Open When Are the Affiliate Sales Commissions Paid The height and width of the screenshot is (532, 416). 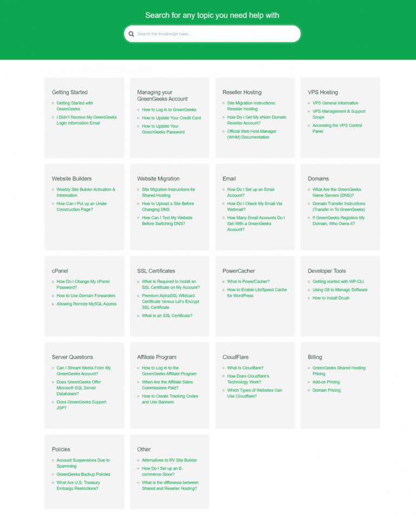click(x=167, y=385)
